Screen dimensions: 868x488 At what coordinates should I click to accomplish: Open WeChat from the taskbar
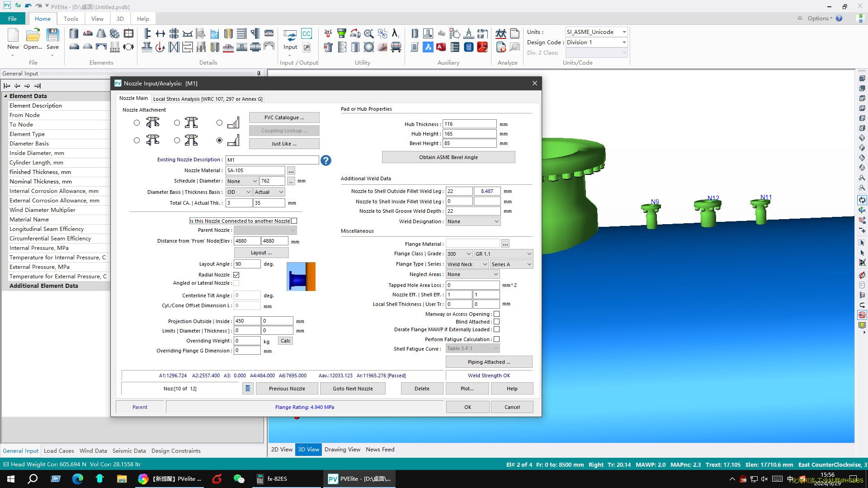tap(239, 479)
